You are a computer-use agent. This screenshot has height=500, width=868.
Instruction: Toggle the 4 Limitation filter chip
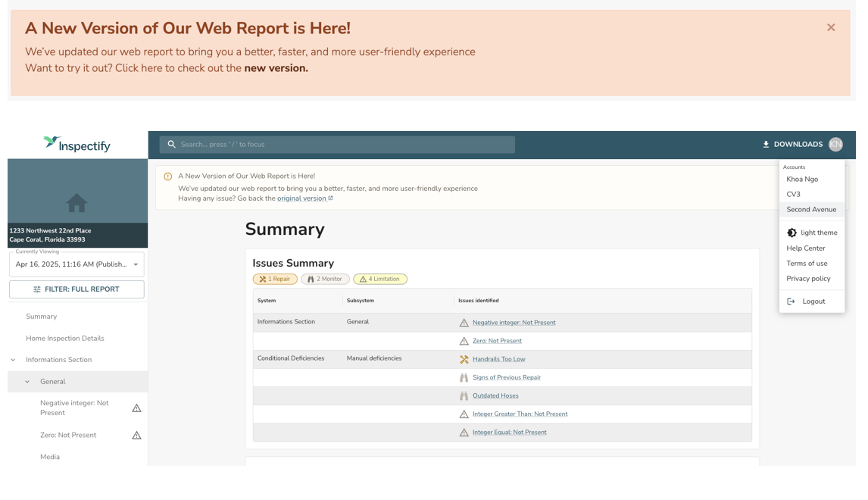click(x=380, y=279)
